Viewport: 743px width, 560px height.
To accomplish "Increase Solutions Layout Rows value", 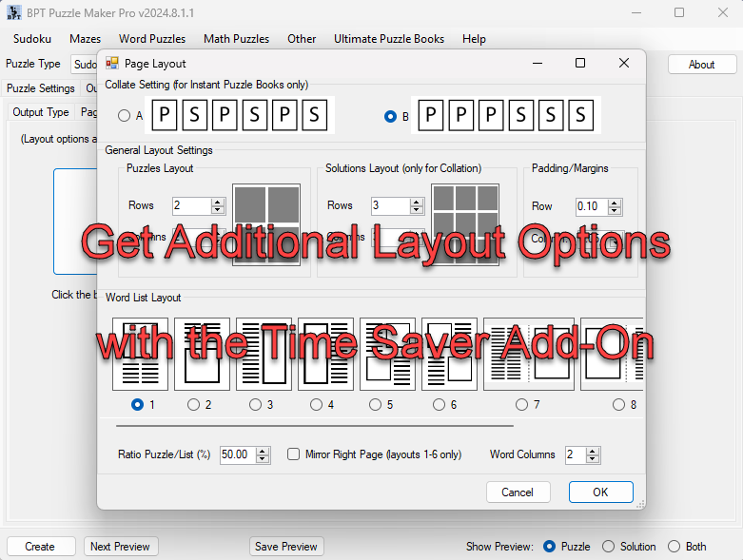I will 417,203.
